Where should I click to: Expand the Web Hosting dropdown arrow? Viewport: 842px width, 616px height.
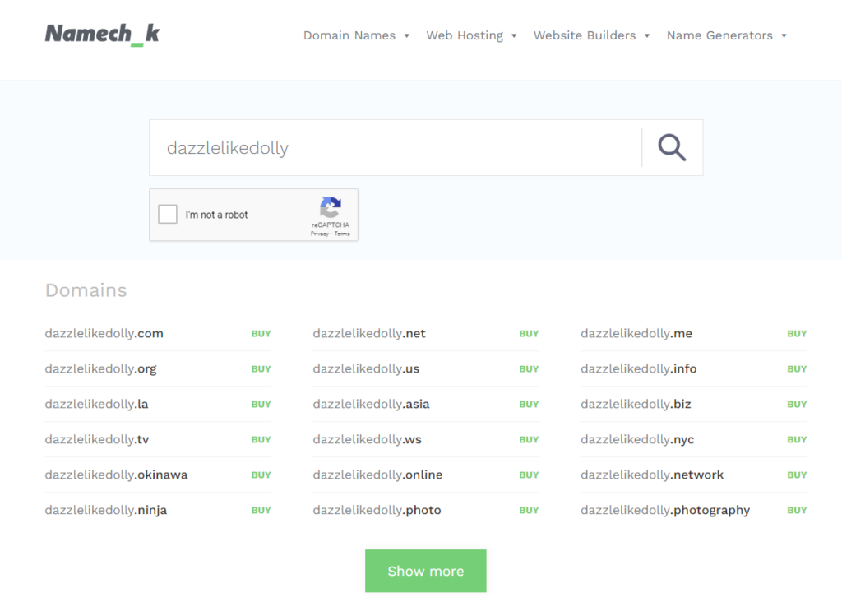coord(514,36)
